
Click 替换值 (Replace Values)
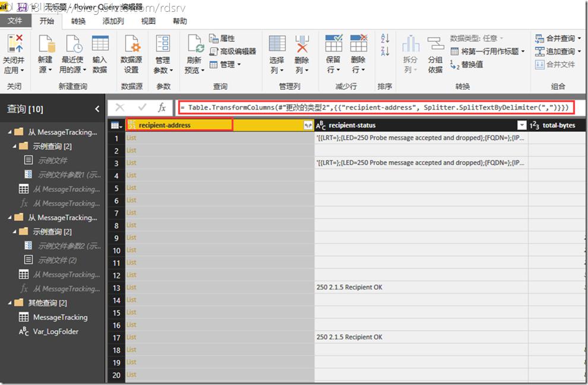point(467,65)
